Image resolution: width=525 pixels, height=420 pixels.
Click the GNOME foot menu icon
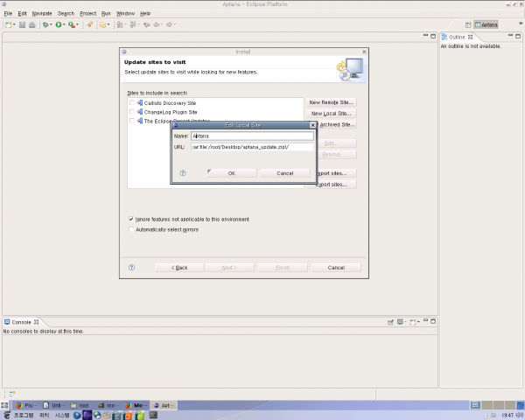pos(7,416)
